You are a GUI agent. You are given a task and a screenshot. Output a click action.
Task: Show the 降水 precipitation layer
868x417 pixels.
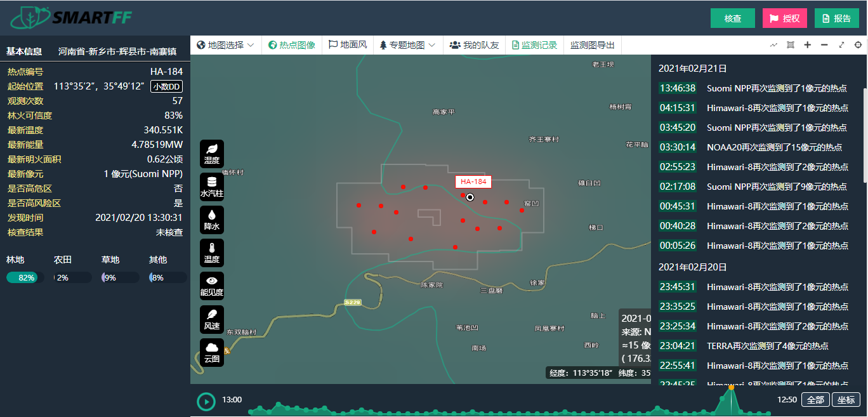(211, 220)
